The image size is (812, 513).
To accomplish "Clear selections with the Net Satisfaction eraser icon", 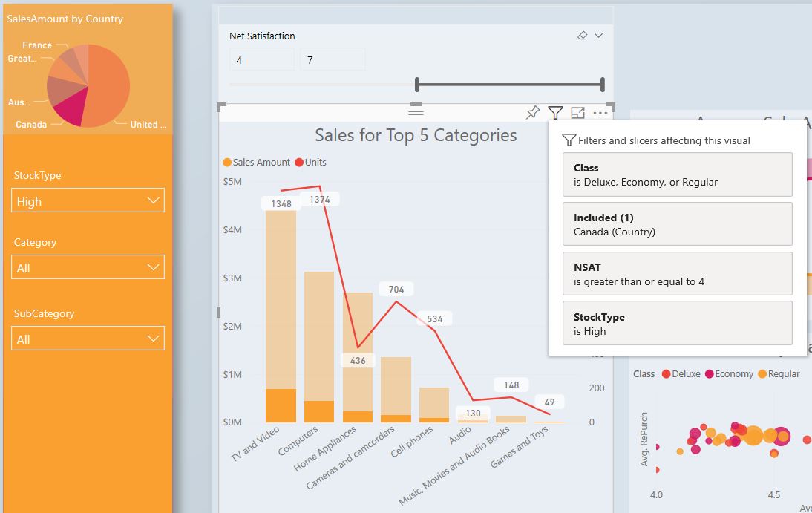I will tap(583, 36).
